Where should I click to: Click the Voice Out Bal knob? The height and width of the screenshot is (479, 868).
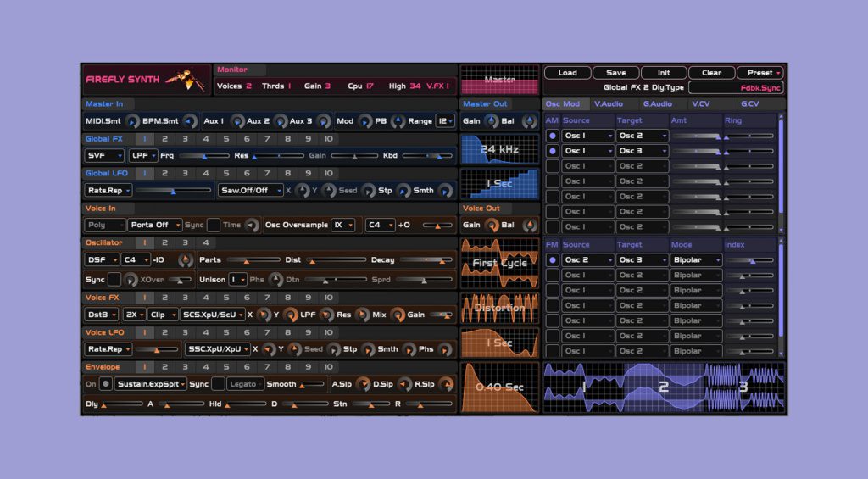point(530,226)
